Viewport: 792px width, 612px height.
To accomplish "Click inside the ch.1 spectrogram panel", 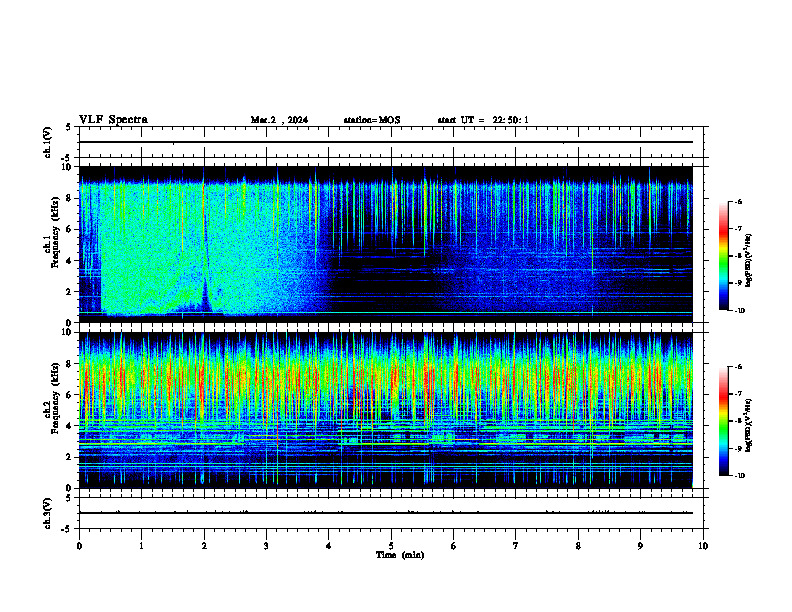I will (x=386, y=244).
